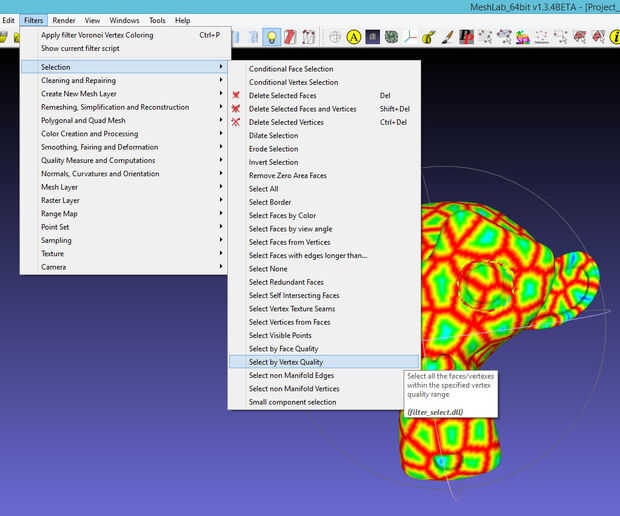Choose Invert Selection
The image size is (620, 516).
point(323,162)
